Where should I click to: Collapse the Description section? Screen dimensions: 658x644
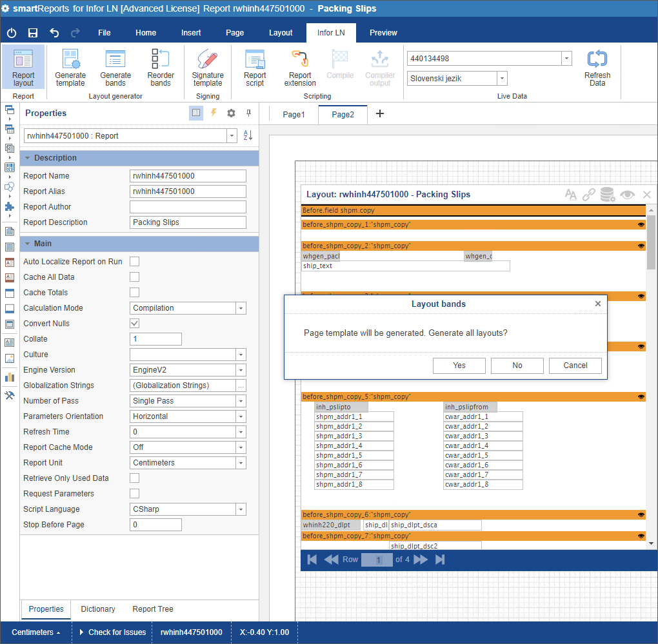(27, 158)
